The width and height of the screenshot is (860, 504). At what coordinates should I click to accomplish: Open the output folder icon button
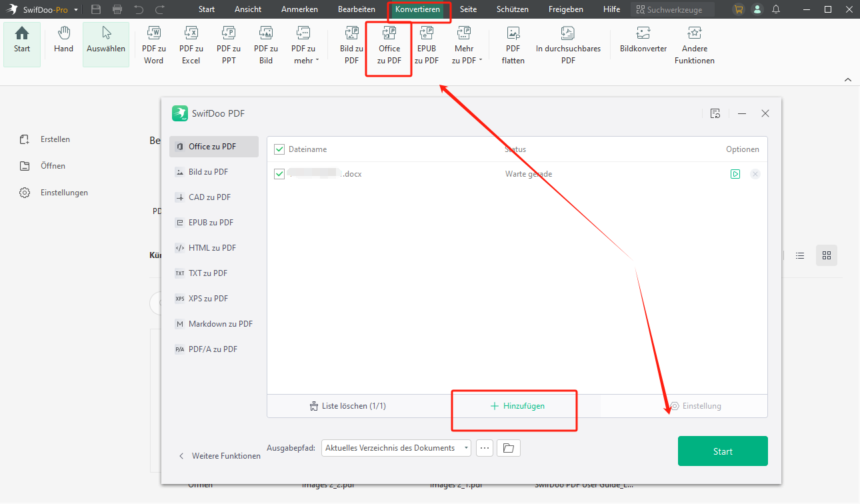pos(509,448)
